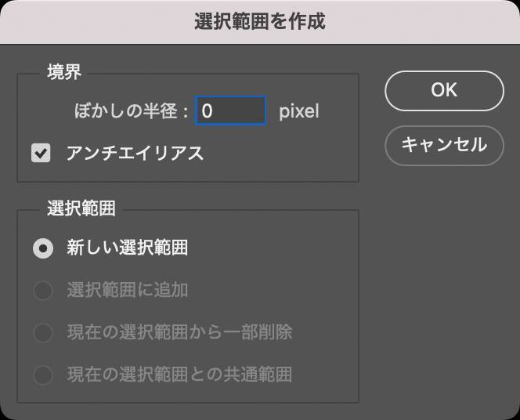The width and height of the screenshot is (520, 420).
Task: Click blank space right of アンチエイリアス label
Action: click(x=282, y=153)
